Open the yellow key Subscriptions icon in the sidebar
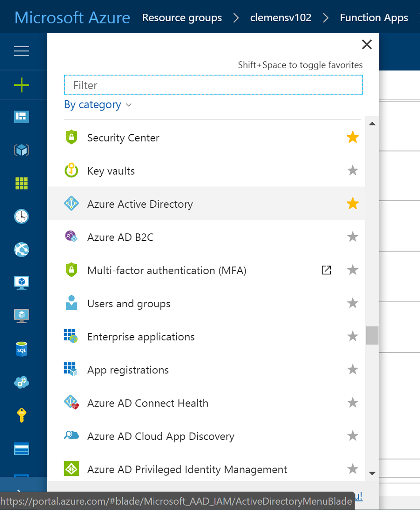The width and height of the screenshot is (420, 510). (22, 415)
